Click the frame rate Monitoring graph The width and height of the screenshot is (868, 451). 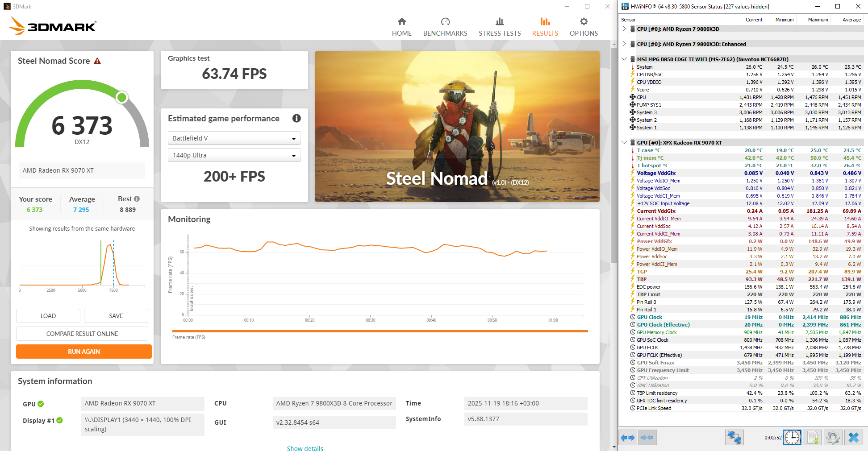pyautogui.click(x=380, y=277)
